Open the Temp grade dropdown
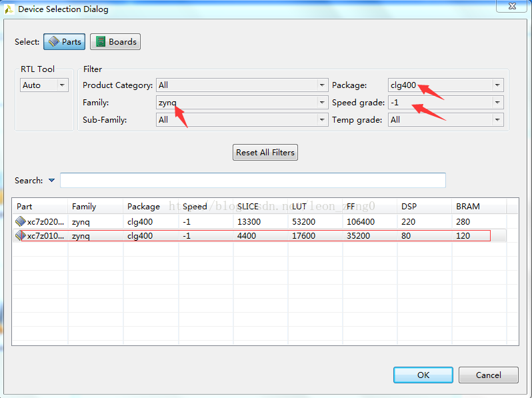 pyautogui.click(x=445, y=120)
